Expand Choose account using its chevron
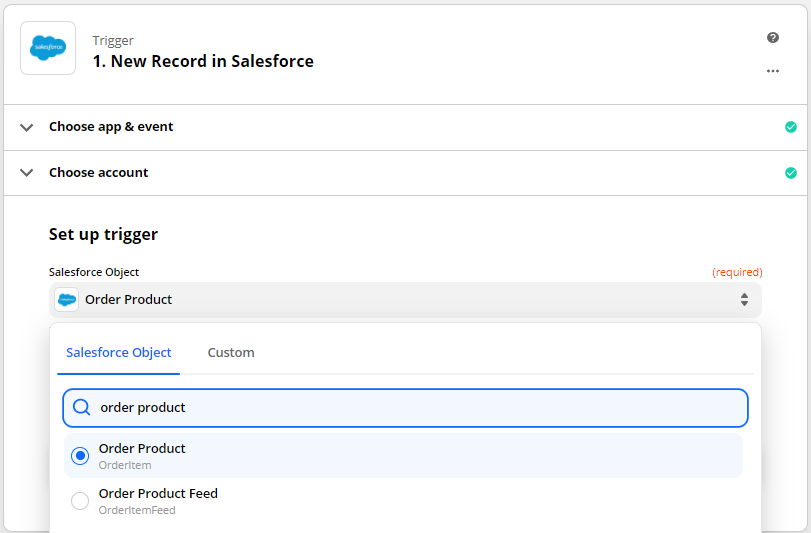This screenshot has width=811, height=533. pyautogui.click(x=27, y=173)
